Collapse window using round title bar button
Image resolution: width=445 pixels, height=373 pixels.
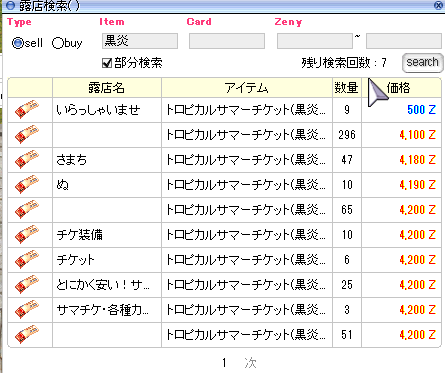[x=10, y=5]
